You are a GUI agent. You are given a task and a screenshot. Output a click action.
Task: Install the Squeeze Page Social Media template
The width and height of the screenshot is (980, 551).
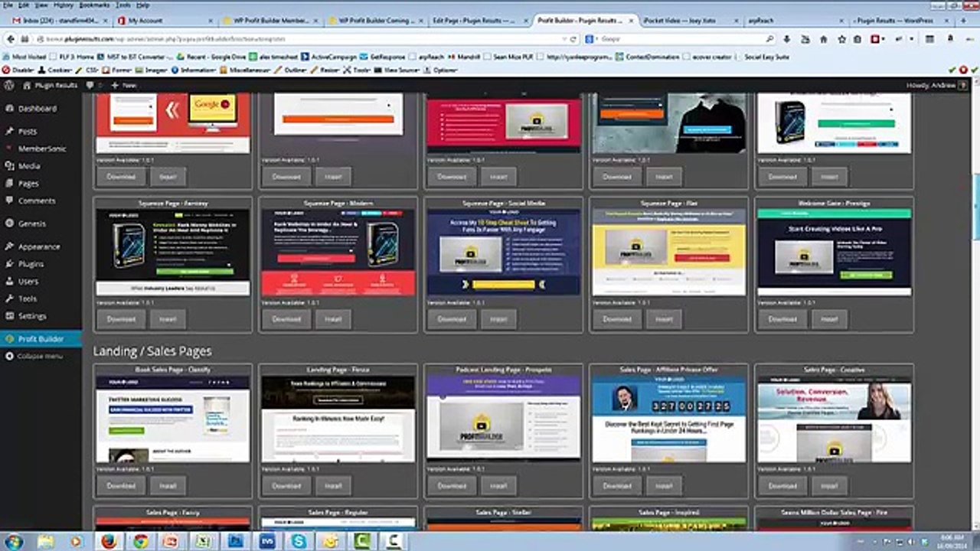tap(498, 318)
